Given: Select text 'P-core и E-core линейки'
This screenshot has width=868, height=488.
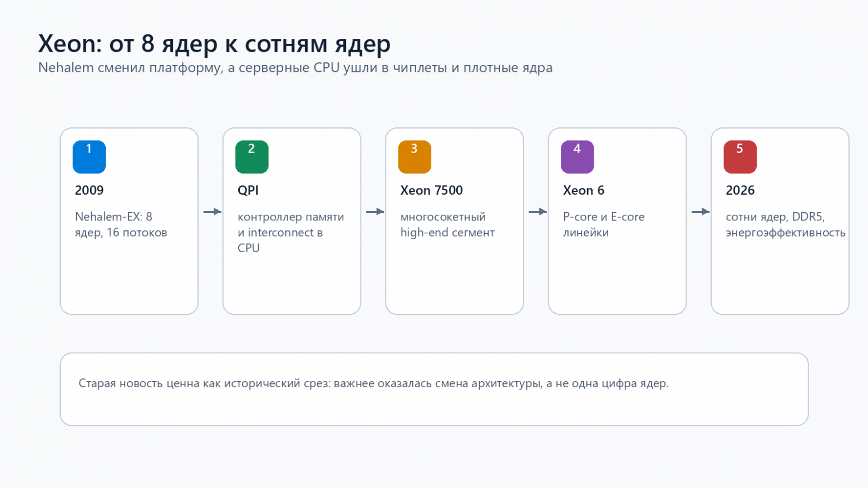Looking at the screenshot, I should [x=604, y=225].
